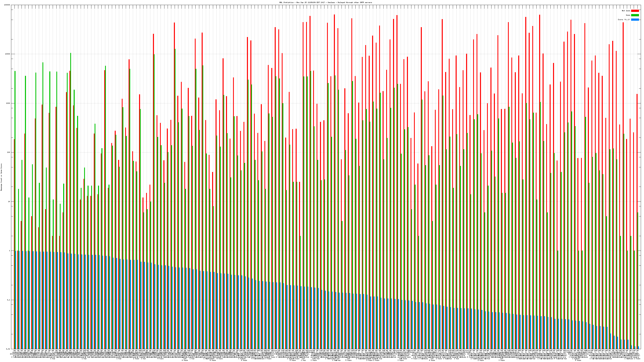Click the 10000 y-axis tick label
This screenshot has width=644, height=362.
[8, 54]
